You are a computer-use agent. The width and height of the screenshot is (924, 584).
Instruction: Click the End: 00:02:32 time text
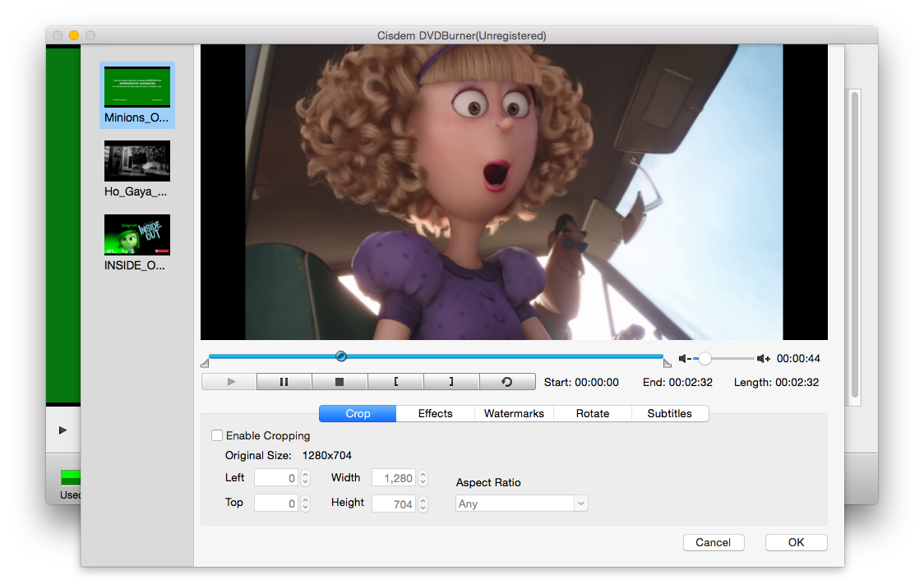point(677,383)
